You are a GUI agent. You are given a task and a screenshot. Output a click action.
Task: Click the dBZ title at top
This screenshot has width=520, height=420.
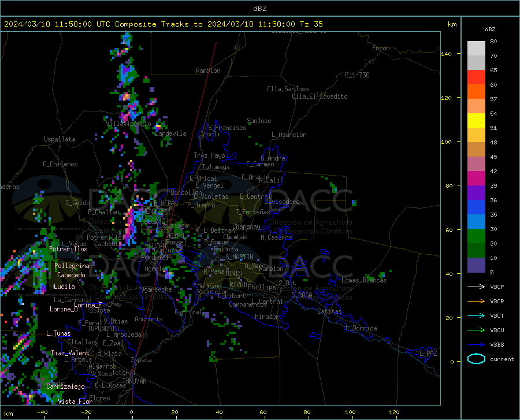pos(259,9)
